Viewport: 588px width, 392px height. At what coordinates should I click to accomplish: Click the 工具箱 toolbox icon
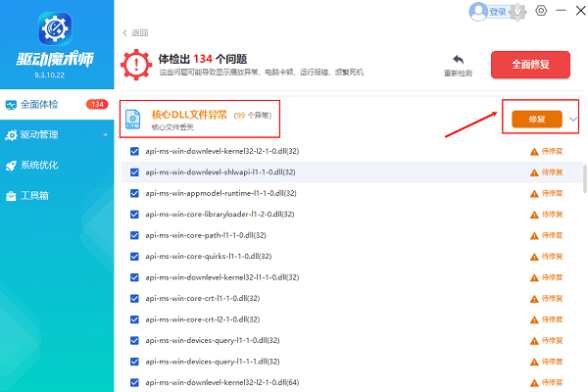coord(11,196)
